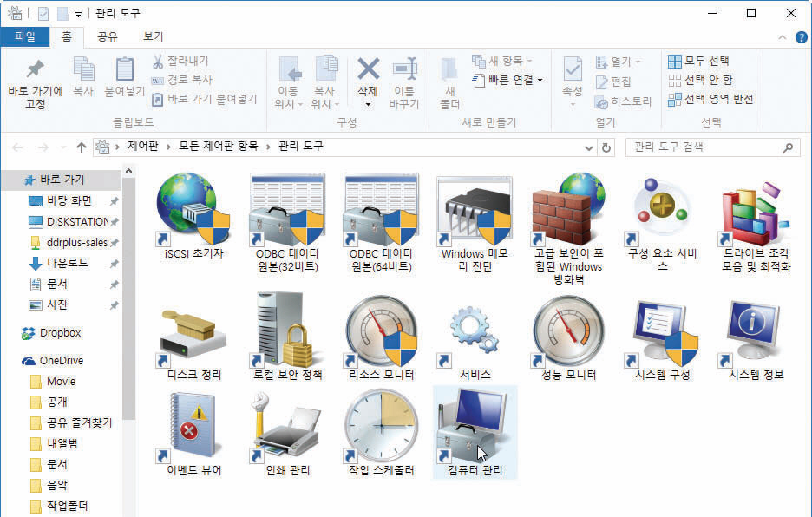Open the Help question mark icon
The image size is (812, 517).
[801, 37]
